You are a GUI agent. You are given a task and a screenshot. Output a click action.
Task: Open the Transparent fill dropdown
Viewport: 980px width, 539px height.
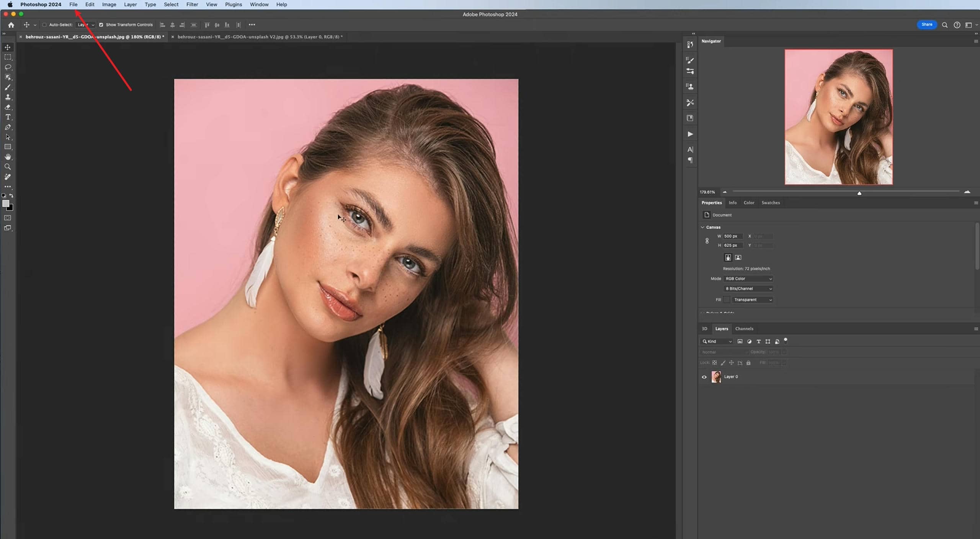coord(752,300)
